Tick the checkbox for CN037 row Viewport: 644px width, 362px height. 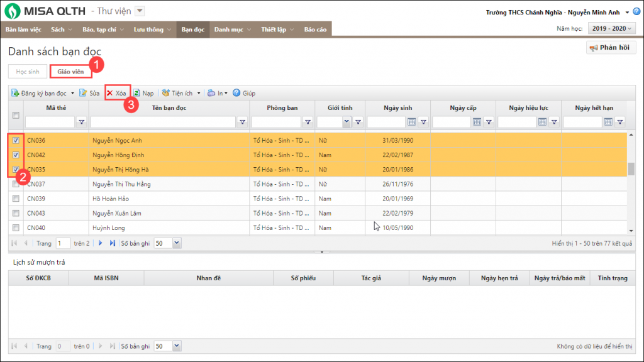(x=16, y=184)
